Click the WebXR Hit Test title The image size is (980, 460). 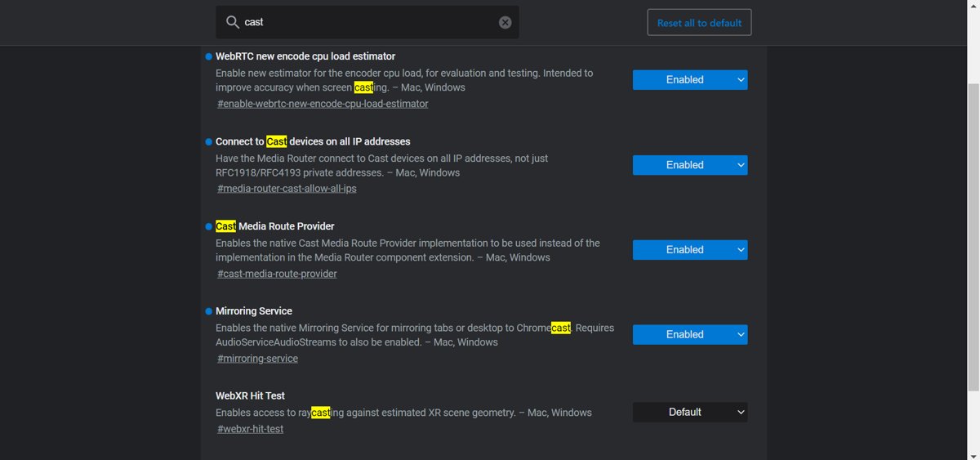(250, 396)
